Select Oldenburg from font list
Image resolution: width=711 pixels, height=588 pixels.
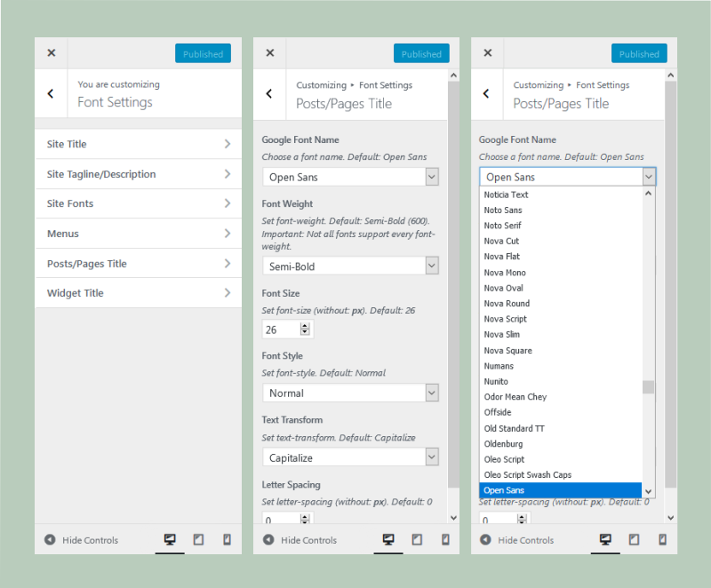[561, 444]
